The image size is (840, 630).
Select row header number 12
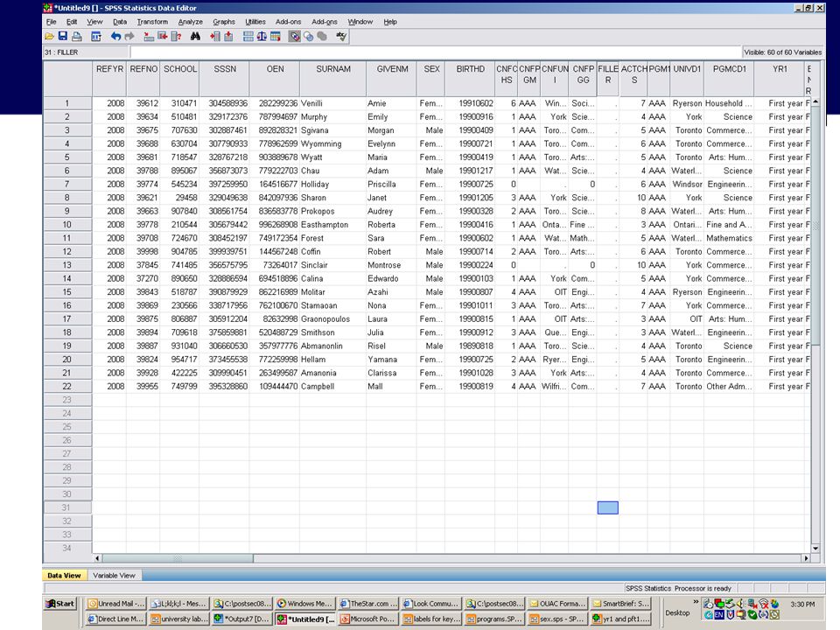coord(67,252)
